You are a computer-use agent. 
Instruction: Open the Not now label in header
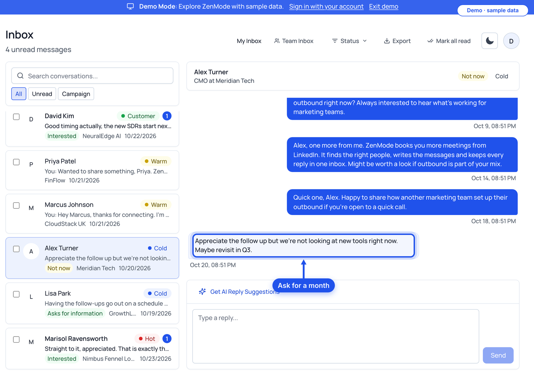[x=473, y=76]
